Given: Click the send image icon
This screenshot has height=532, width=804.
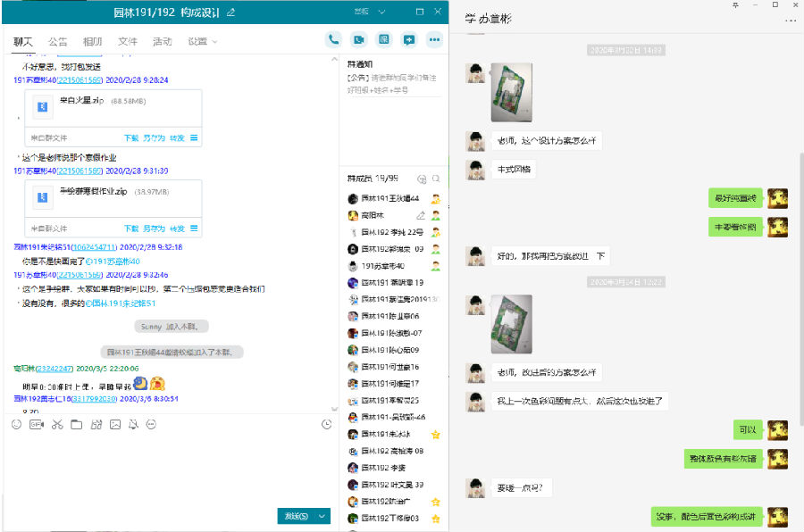Looking at the screenshot, I should coord(115,424).
